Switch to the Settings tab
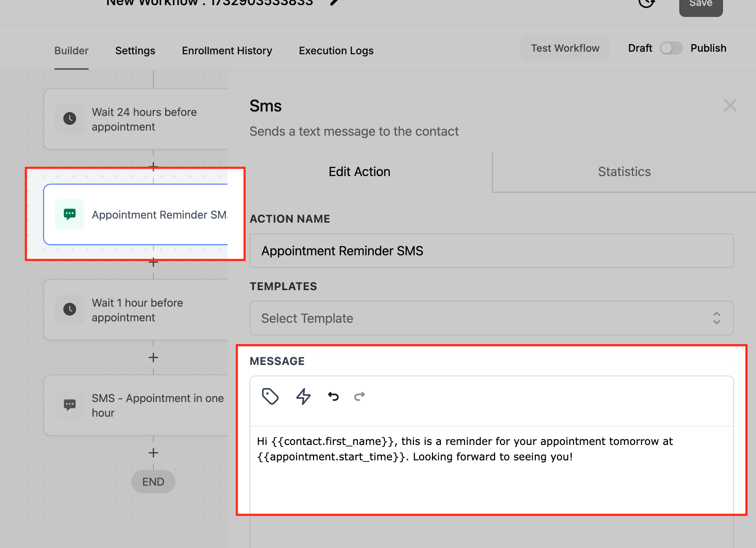The image size is (756, 548). [x=135, y=51]
